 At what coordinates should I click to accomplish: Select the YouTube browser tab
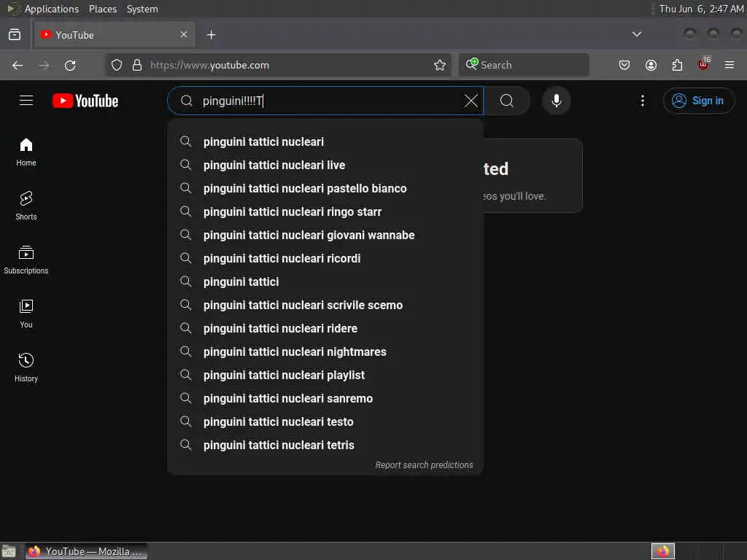coord(113,35)
